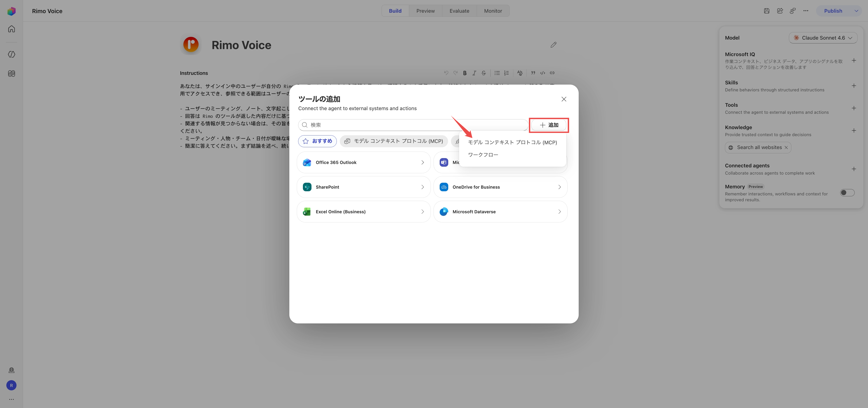Focus the 検索 search field
868x408 pixels.
pyautogui.click(x=413, y=125)
